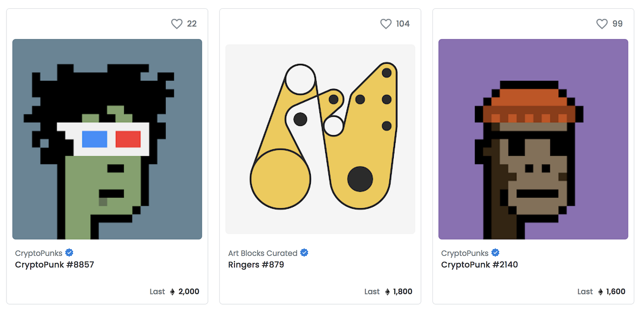Viewport: 644px width, 312px height.
Task: Click the Ethereum icon next to 2,000
Action: click(172, 292)
